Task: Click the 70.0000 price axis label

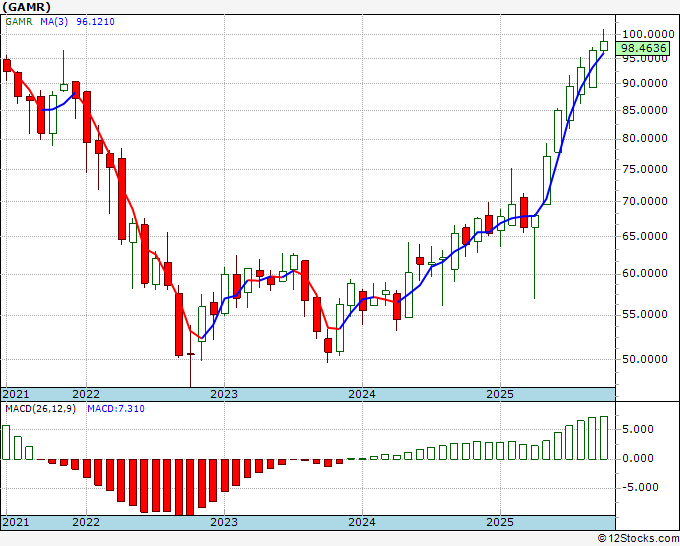Action: pos(645,201)
